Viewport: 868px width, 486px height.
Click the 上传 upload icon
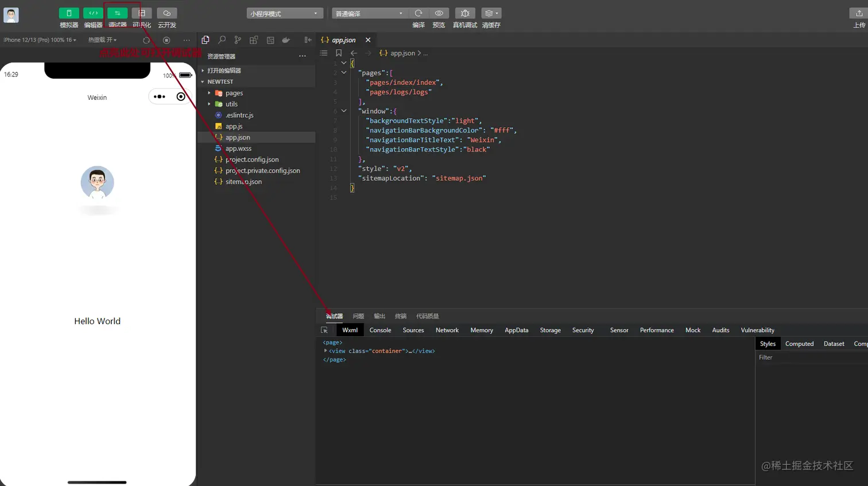click(x=859, y=13)
